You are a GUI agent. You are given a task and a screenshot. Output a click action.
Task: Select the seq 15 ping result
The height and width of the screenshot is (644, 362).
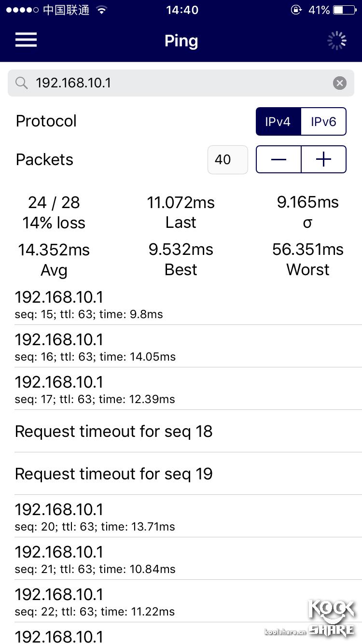[x=181, y=304]
